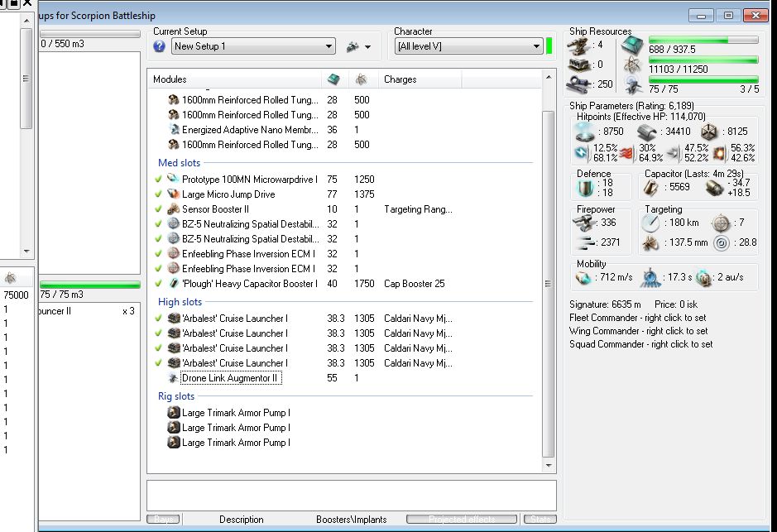Click the scan resolution icon showing 137.5 mm

click(x=650, y=242)
